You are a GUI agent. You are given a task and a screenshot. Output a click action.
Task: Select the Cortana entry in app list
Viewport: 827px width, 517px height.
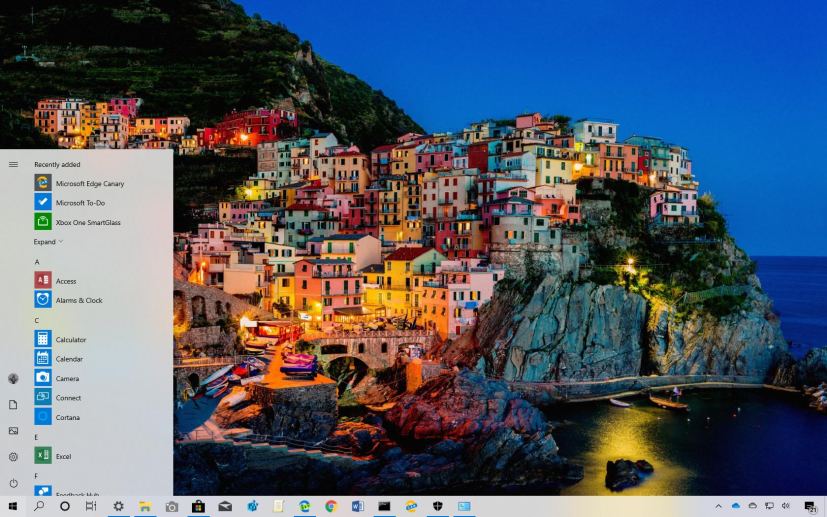pyautogui.click(x=67, y=417)
